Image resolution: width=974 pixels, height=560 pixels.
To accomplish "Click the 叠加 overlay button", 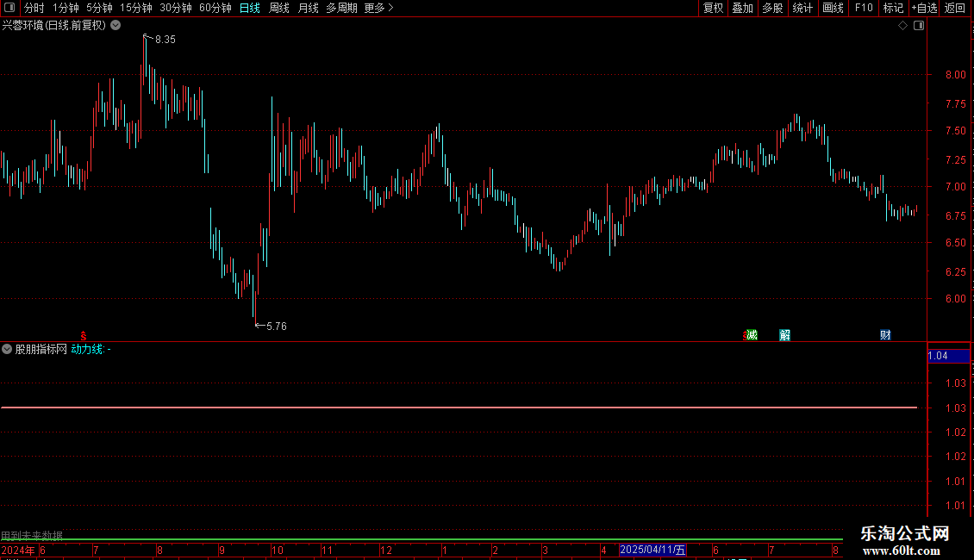I will [x=743, y=8].
